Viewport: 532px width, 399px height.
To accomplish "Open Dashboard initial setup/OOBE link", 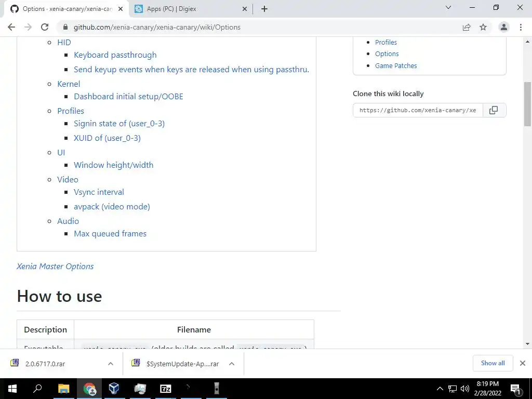I will 128,96.
